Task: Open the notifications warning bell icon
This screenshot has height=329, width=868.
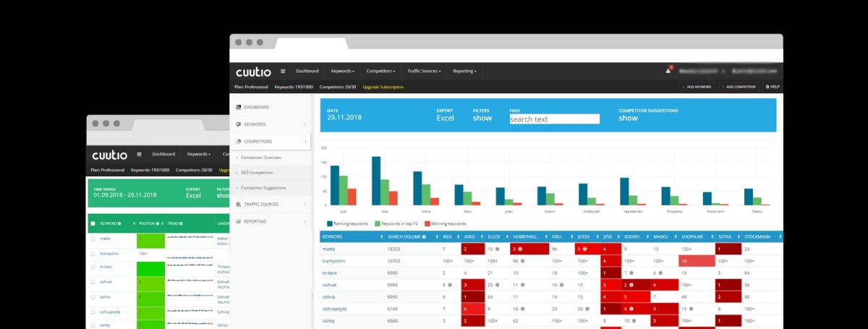Action: coord(668,71)
